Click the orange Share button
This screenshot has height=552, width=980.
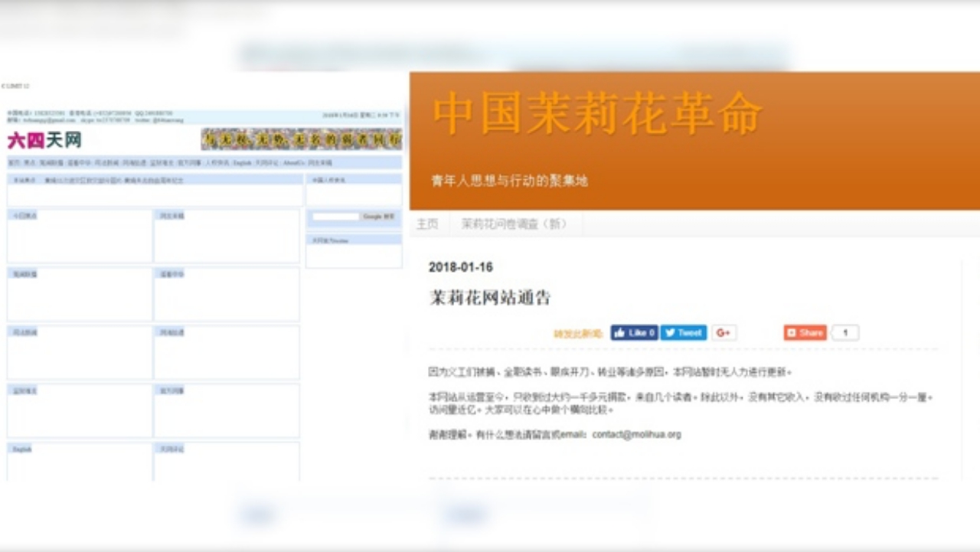click(x=805, y=333)
